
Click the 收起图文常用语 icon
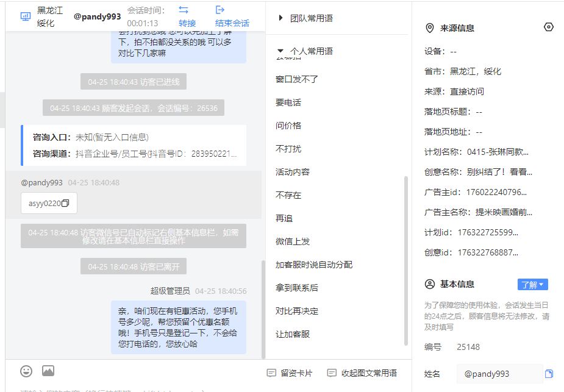point(332,373)
